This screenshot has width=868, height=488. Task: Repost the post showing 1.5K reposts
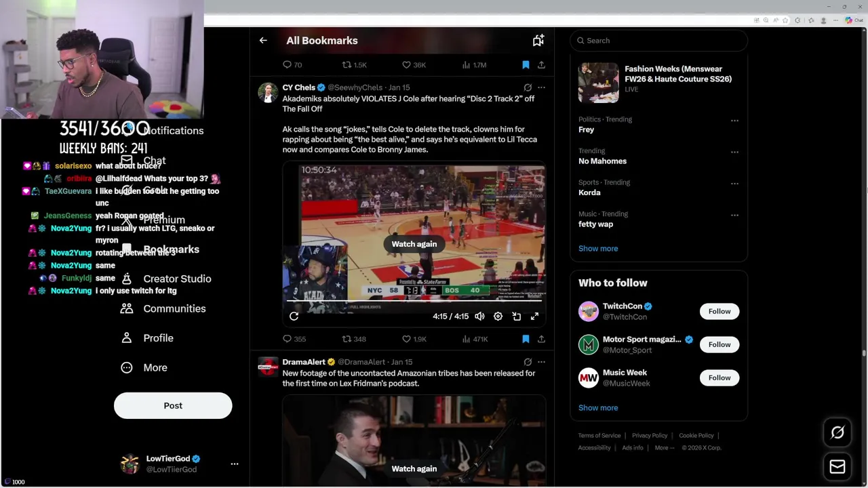pos(354,65)
